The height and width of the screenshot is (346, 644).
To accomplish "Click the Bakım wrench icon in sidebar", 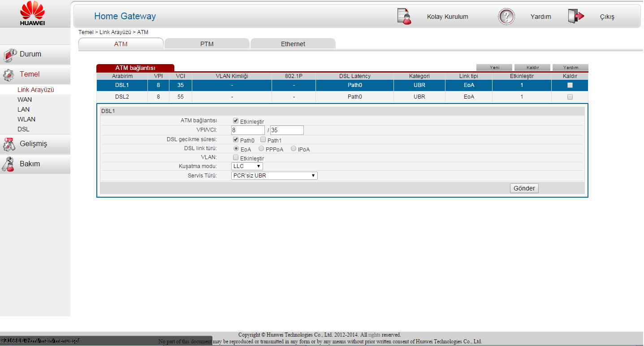I will tap(9, 164).
